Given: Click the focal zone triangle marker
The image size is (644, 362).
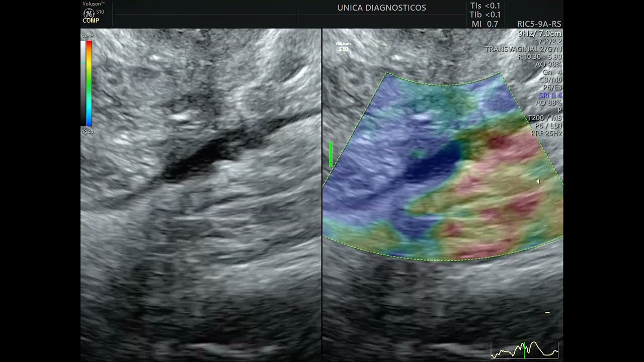Looking at the screenshot, I should [538, 182].
